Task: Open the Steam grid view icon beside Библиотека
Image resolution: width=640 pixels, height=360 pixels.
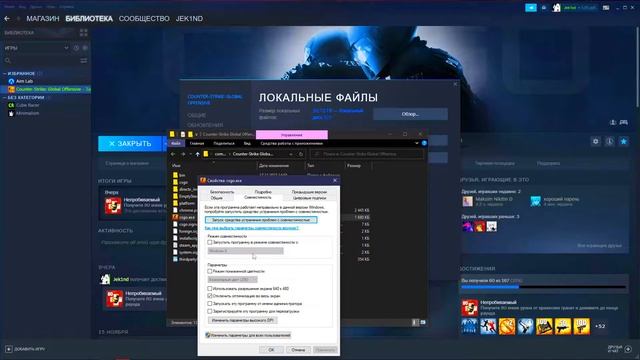Action: (x=84, y=33)
